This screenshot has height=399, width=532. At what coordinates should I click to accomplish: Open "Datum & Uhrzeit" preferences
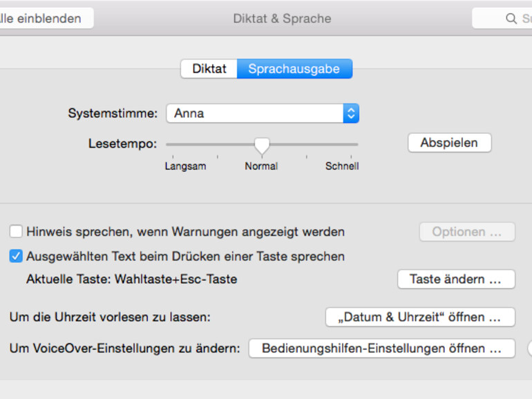(x=420, y=318)
